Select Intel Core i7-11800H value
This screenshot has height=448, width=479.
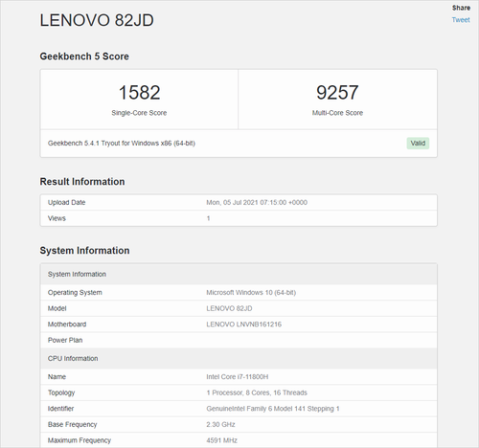pyautogui.click(x=238, y=377)
